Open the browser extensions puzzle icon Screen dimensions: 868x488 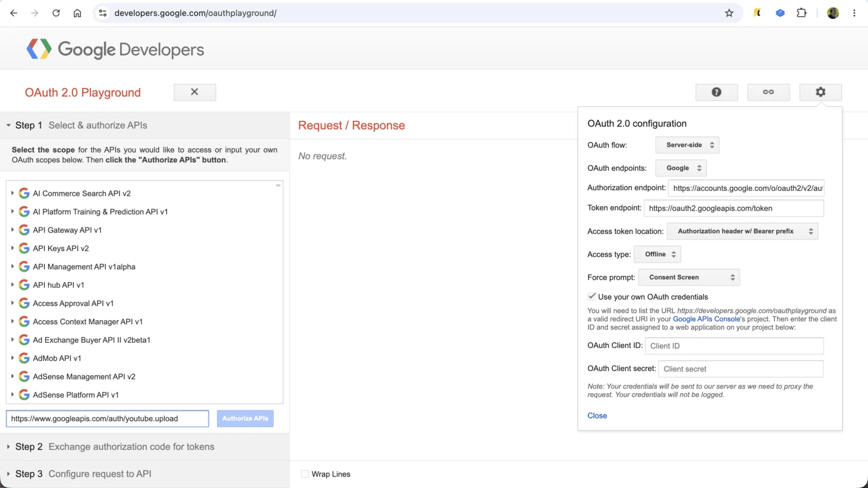point(801,13)
